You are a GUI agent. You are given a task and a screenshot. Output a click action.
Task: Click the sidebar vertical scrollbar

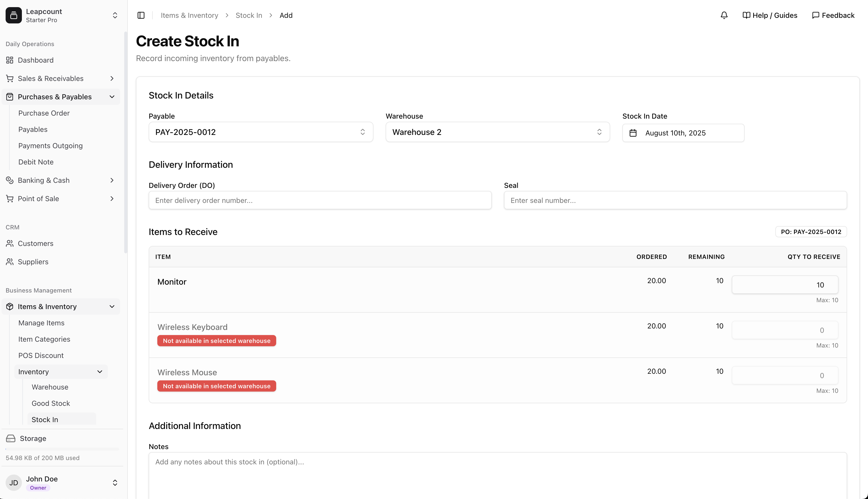125,142
